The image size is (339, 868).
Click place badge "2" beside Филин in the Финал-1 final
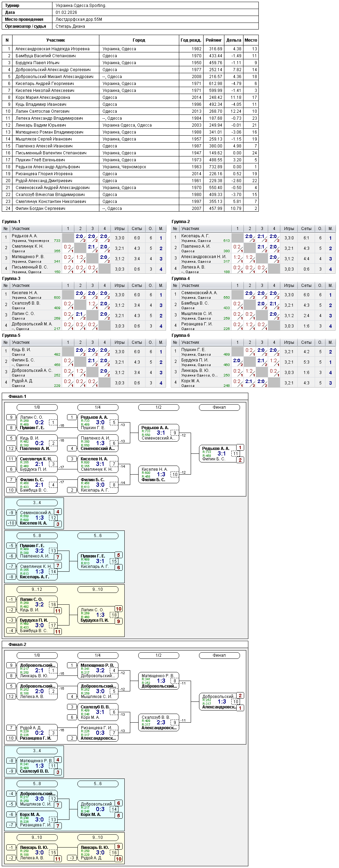[240, 460]
